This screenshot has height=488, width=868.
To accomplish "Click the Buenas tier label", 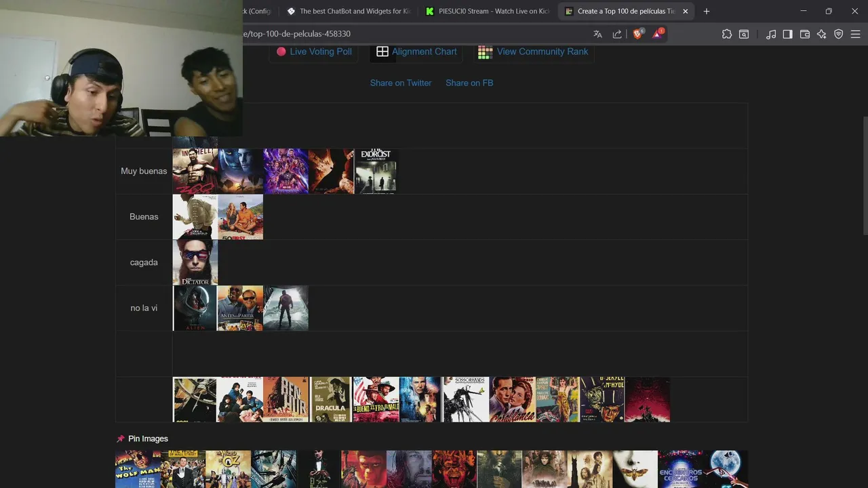I will click(x=144, y=217).
